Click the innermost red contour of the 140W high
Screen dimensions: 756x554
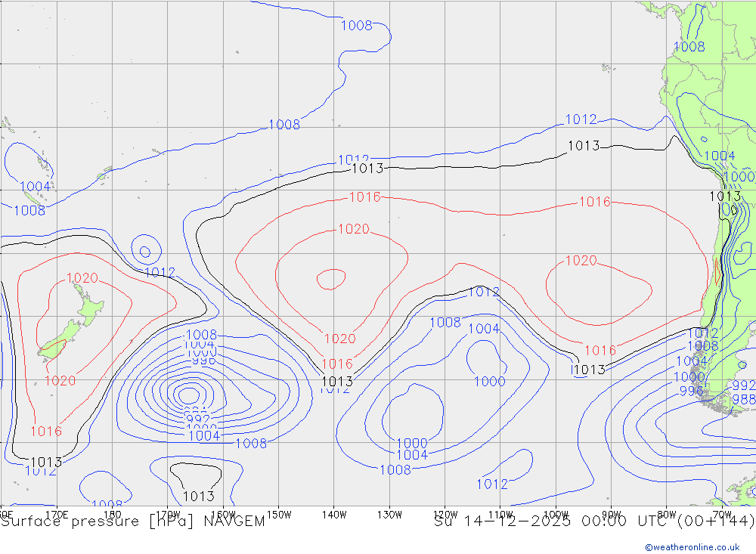[331, 279]
